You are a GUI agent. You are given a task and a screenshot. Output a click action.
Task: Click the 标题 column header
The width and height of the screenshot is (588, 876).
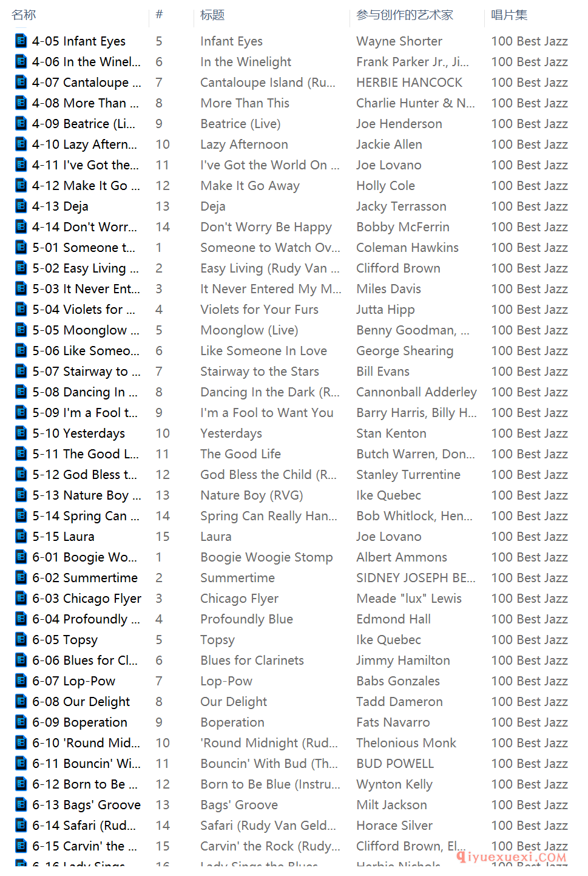click(212, 15)
